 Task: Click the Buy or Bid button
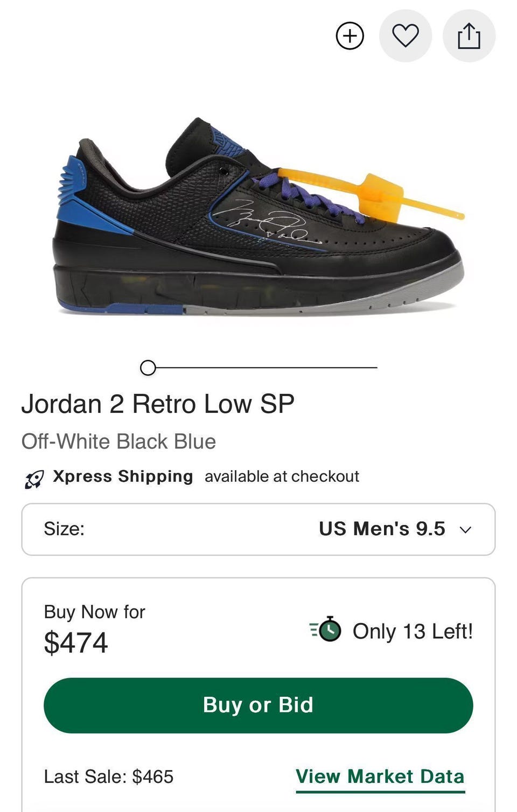(x=258, y=705)
